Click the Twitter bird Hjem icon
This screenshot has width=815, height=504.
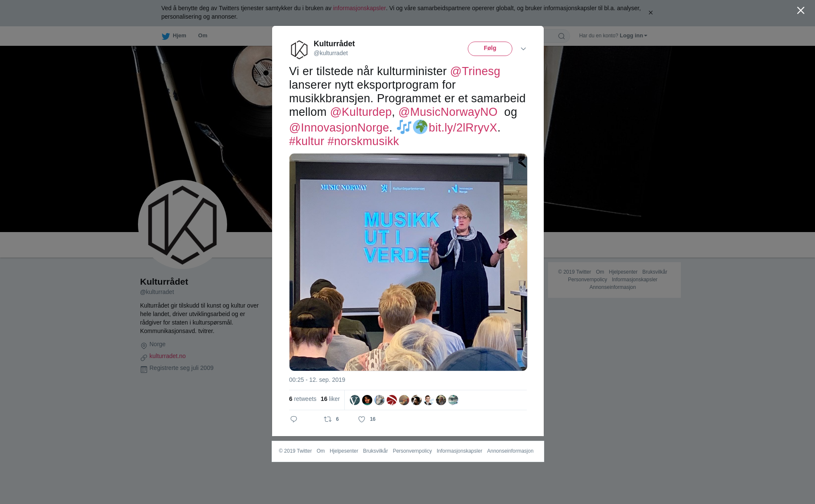pos(166,36)
